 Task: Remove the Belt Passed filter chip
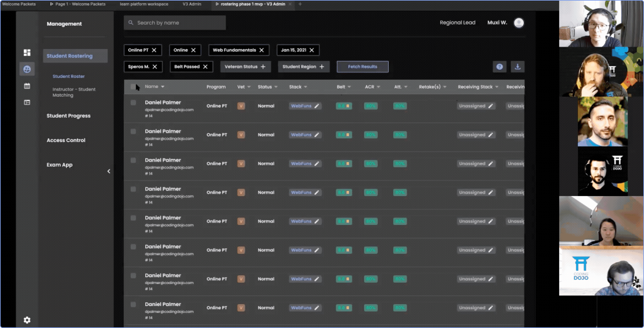205,67
